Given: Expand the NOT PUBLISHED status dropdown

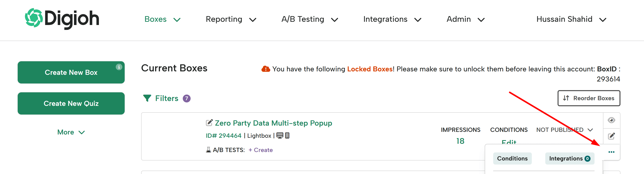Looking at the screenshot, I should click(565, 130).
